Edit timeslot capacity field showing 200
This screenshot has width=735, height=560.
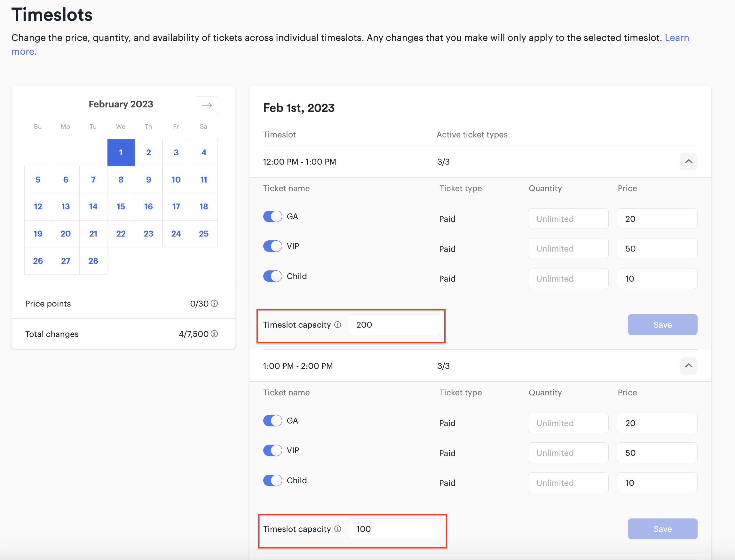point(394,325)
